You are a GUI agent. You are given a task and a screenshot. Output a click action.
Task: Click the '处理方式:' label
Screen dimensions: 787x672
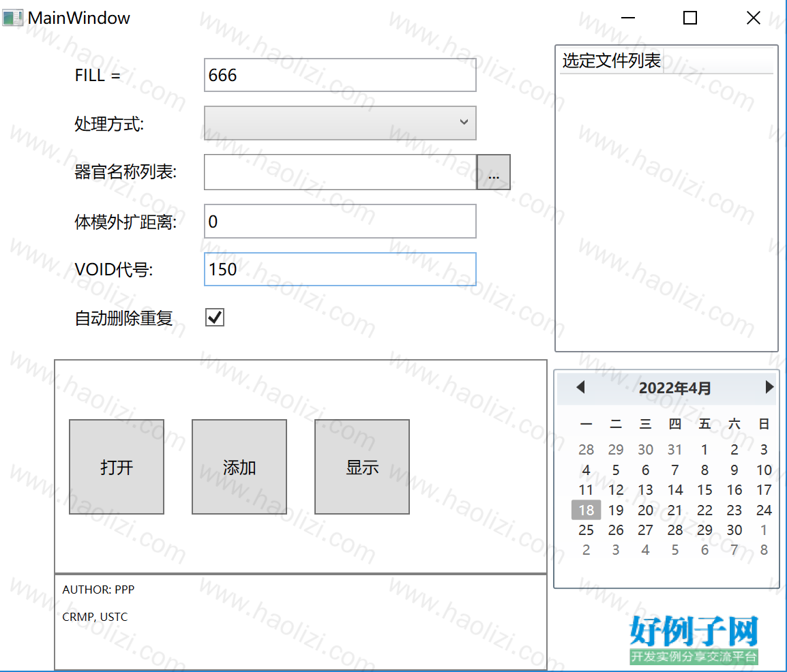(x=109, y=123)
